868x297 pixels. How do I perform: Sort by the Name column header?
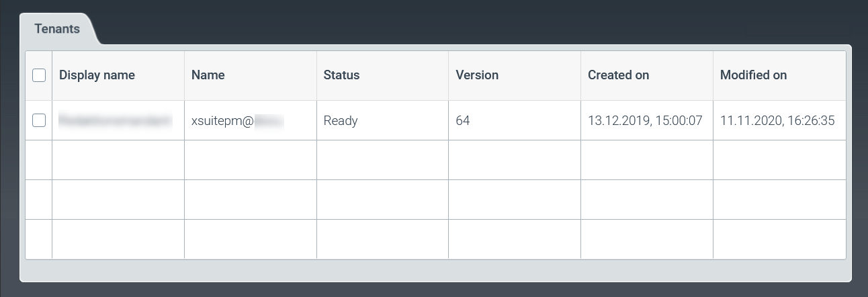[208, 75]
